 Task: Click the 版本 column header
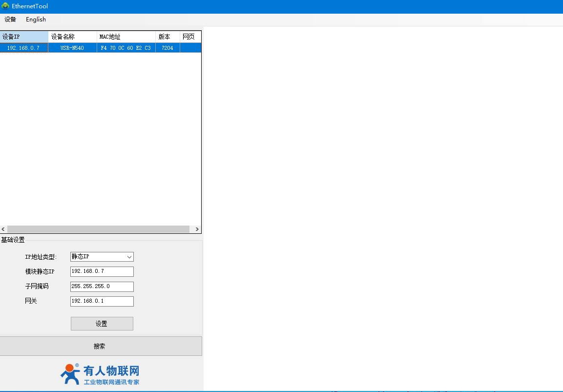point(167,37)
